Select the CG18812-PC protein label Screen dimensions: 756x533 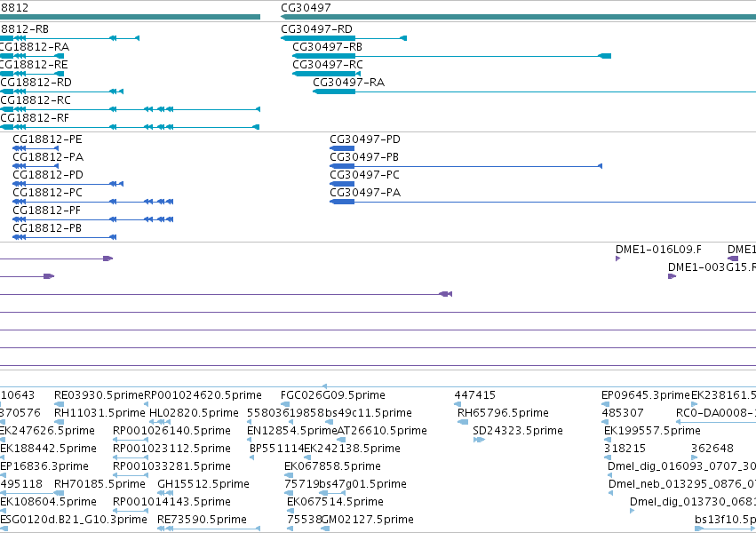(x=47, y=193)
